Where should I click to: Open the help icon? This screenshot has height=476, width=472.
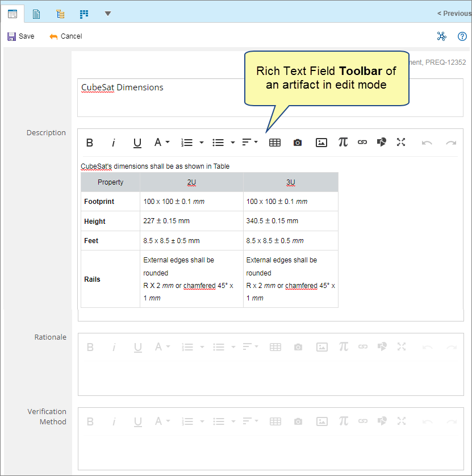[462, 36]
